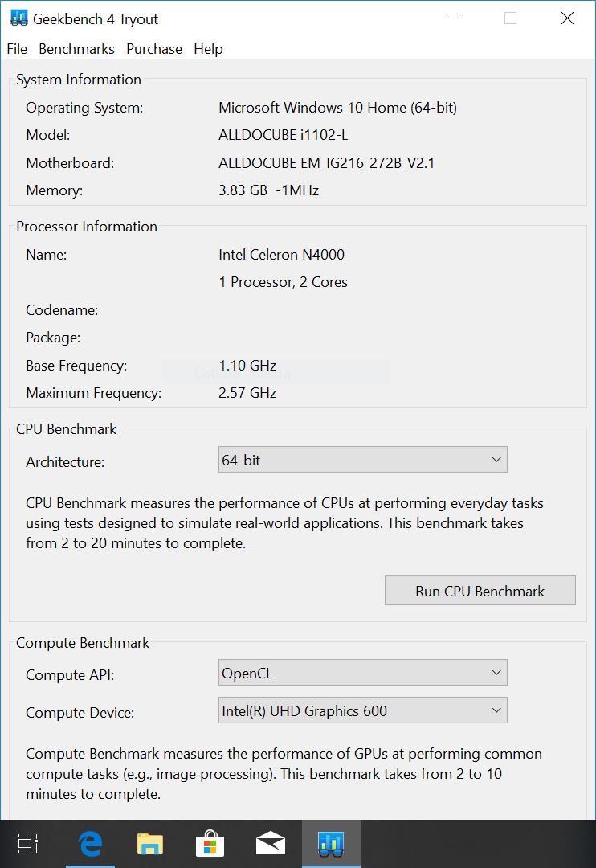Viewport: 596px width, 868px height.
Task: Click the Motherboard label
Action: [x=70, y=162]
